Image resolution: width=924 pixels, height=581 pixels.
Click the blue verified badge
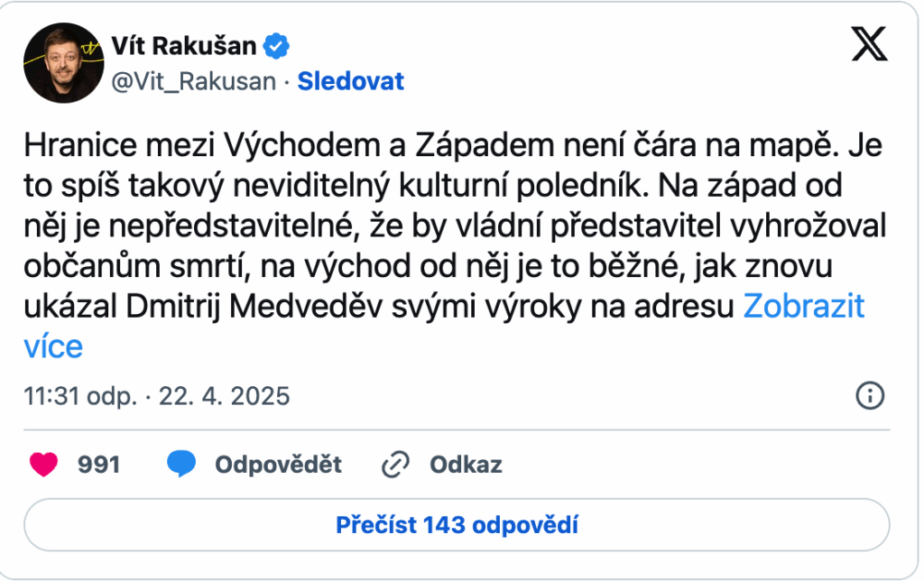(x=276, y=45)
